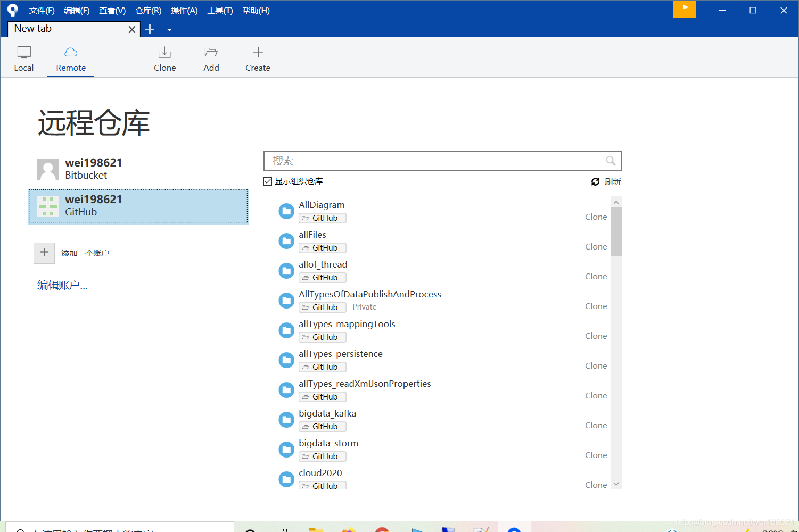799x532 pixels.
Task: Click the allTypes_readXmlJsonProperties repository name
Action: [365, 384]
